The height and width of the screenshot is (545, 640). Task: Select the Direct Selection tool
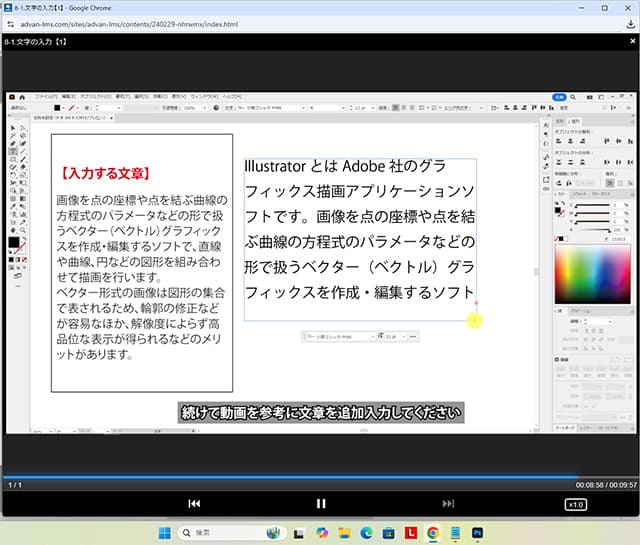pyautogui.click(x=23, y=128)
